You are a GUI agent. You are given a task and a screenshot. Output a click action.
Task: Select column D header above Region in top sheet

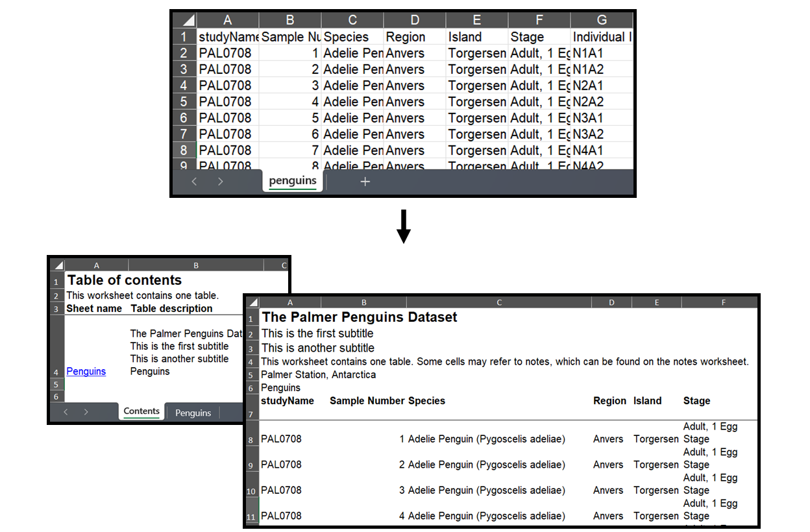[415, 20]
